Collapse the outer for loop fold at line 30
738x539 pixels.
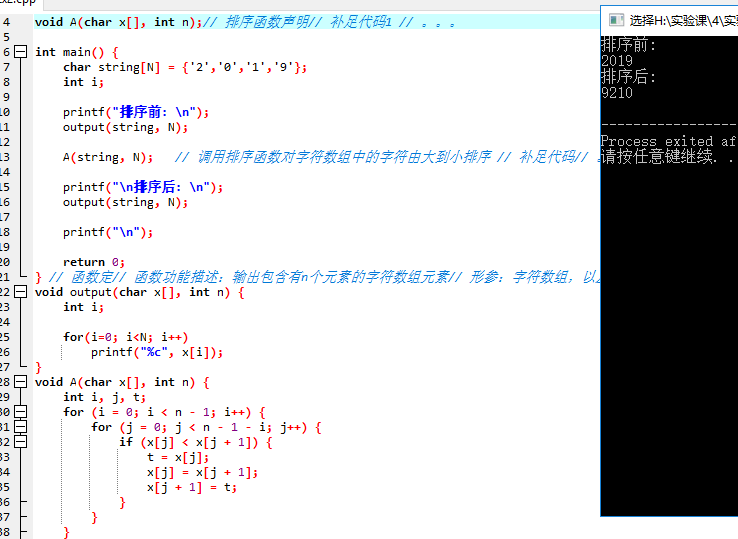[x=21, y=412]
